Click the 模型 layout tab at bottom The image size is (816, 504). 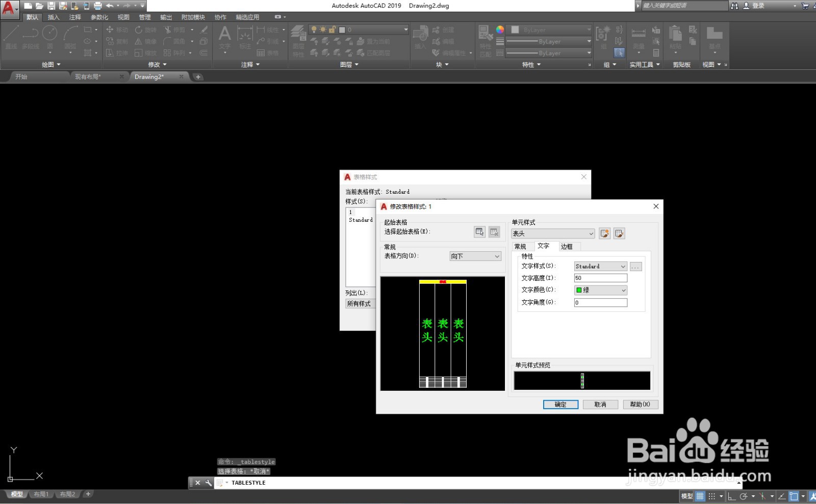pyautogui.click(x=17, y=494)
